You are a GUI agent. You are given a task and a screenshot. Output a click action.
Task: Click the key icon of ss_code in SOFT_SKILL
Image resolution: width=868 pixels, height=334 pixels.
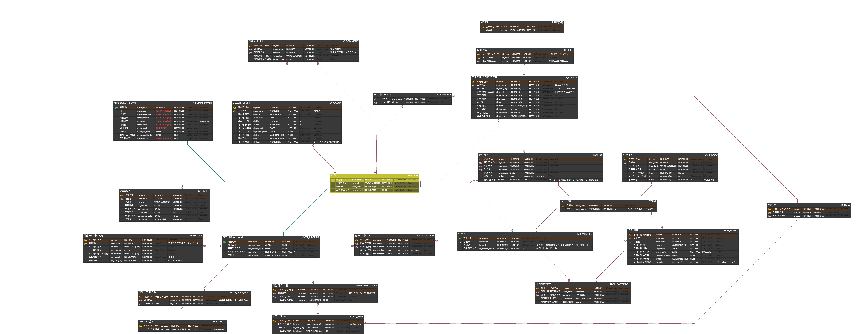point(140,326)
